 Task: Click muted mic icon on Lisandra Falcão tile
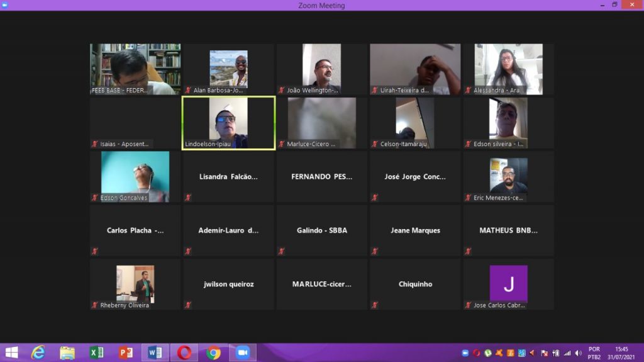pyautogui.click(x=188, y=198)
